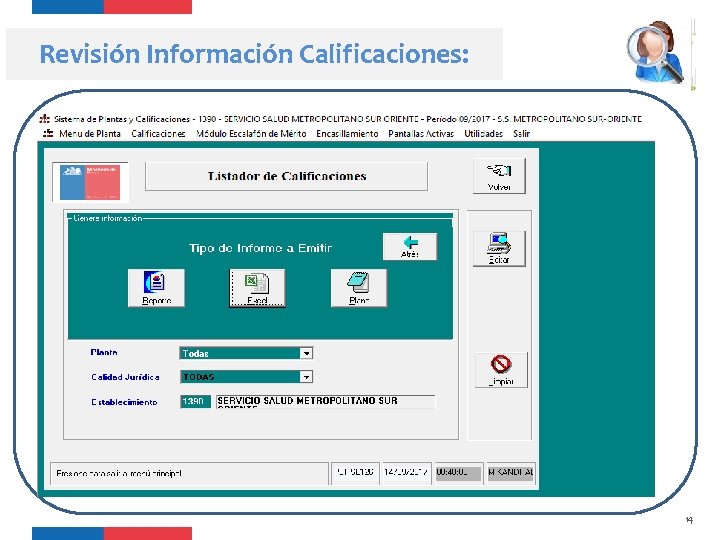Click the Volver hand icon button

[499, 176]
